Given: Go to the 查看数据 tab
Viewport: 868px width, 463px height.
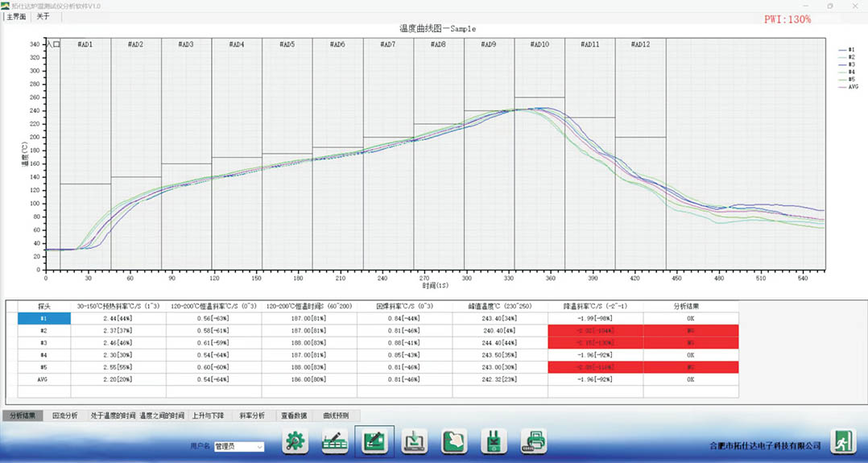Looking at the screenshot, I should pos(293,416).
